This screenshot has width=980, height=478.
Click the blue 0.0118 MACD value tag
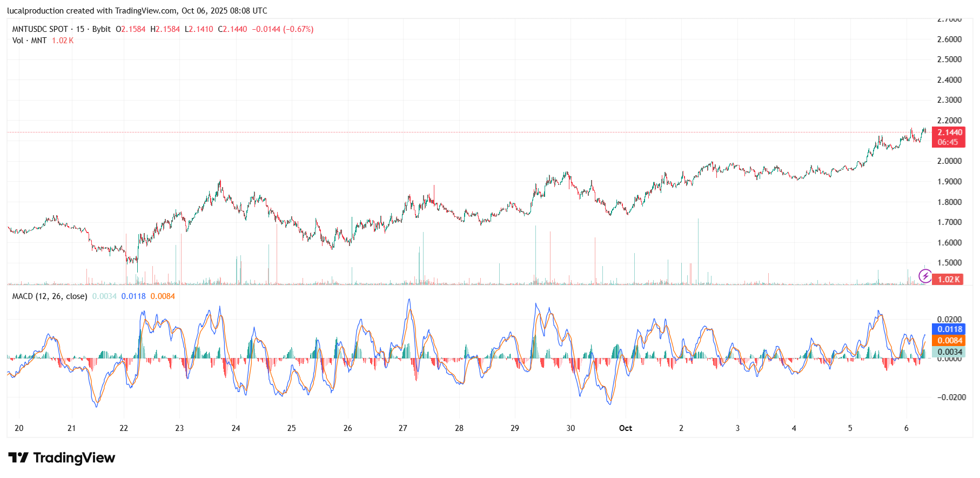click(x=949, y=329)
